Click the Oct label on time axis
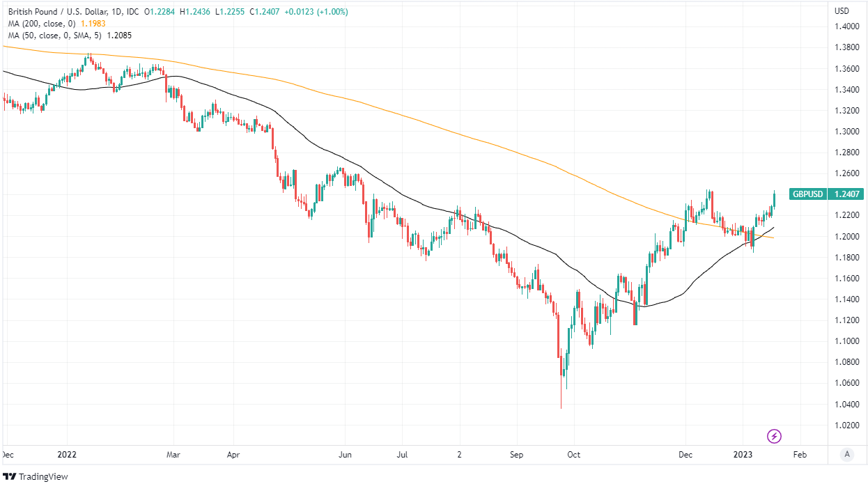868x484 pixels. 573,455
